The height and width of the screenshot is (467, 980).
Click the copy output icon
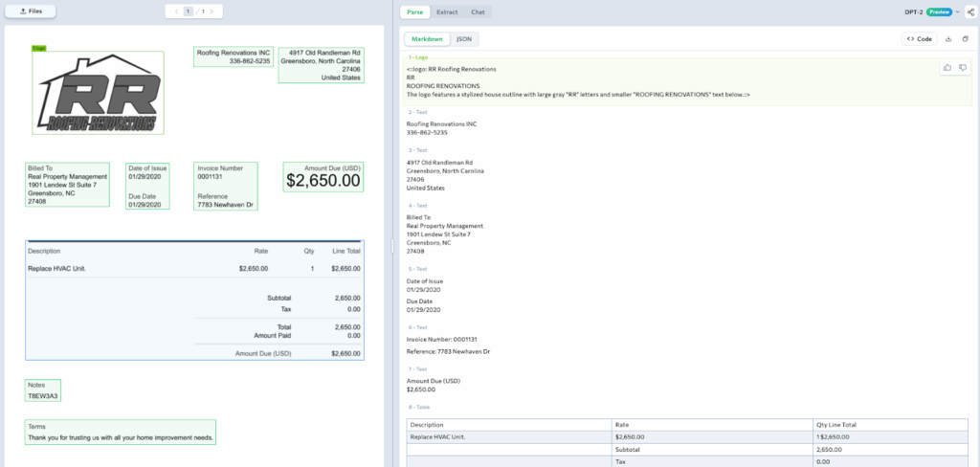pyautogui.click(x=964, y=39)
